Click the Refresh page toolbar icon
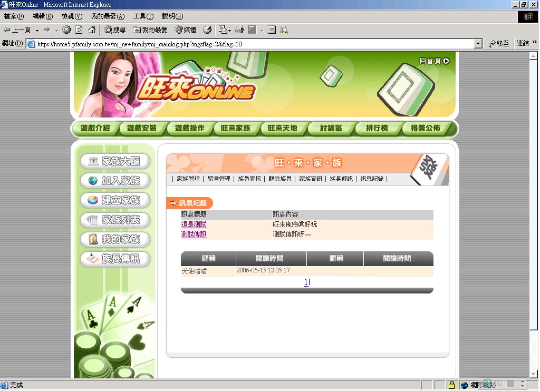 click(79, 30)
